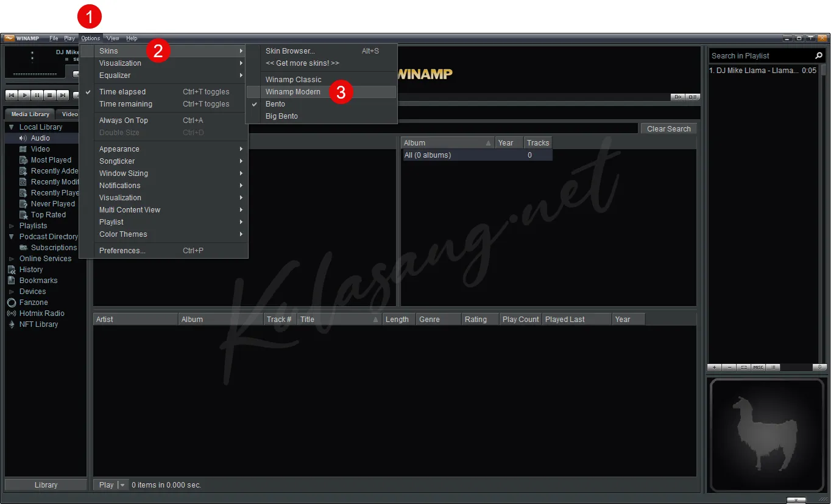Choose the Winamp Classic skin
The width and height of the screenshot is (831, 504).
[x=322, y=80]
